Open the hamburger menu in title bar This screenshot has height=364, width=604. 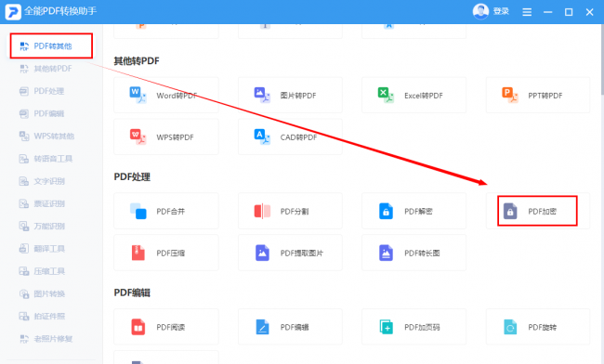tap(527, 12)
